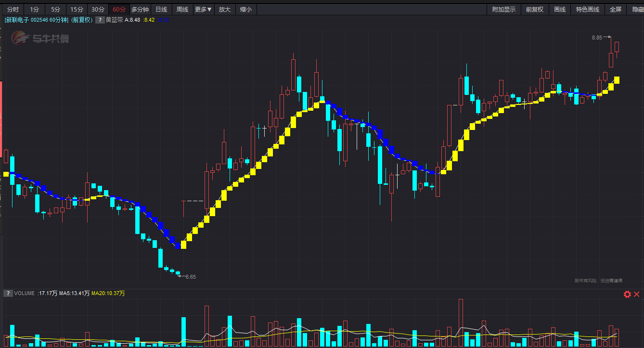Click the help question mark beside 黄蓝带
Viewport: 644px width, 348px height.
tap(100, 20)
